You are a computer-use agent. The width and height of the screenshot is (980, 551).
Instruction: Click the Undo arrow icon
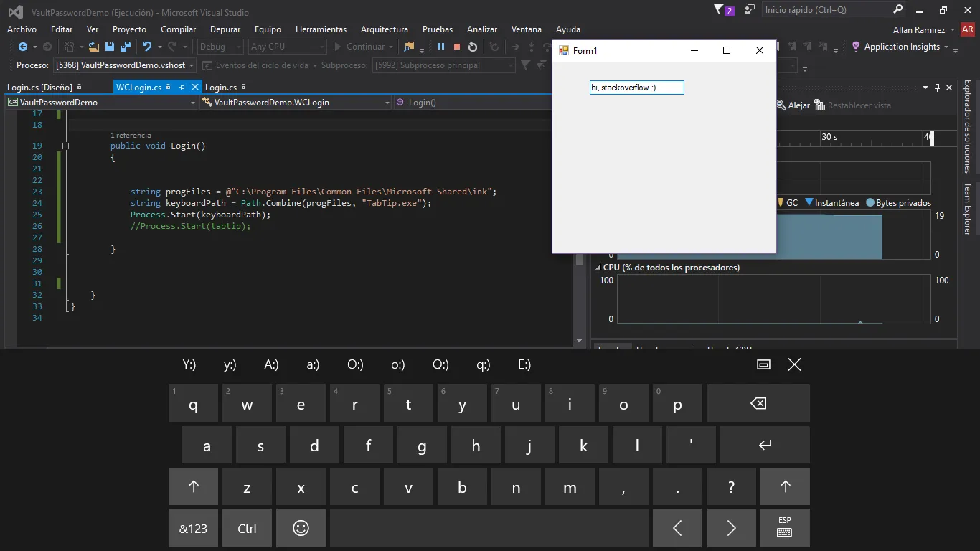(x=146, y=47)
